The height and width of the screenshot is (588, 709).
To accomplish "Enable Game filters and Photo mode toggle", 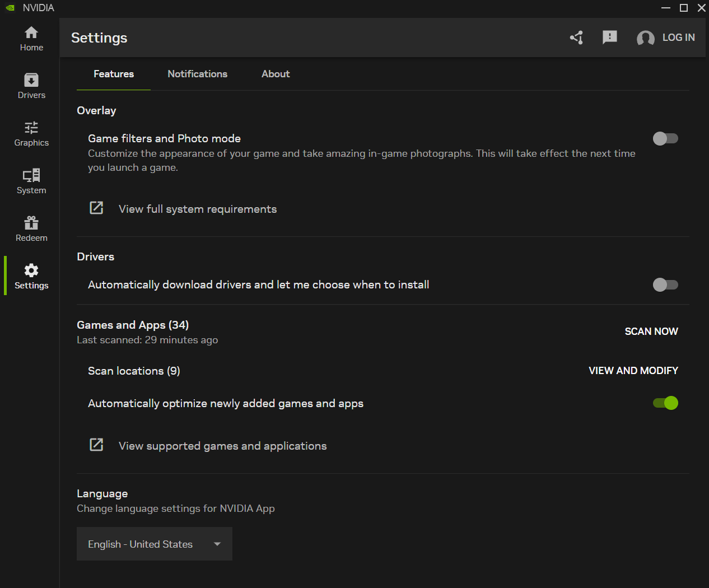I will click(665, 138).
